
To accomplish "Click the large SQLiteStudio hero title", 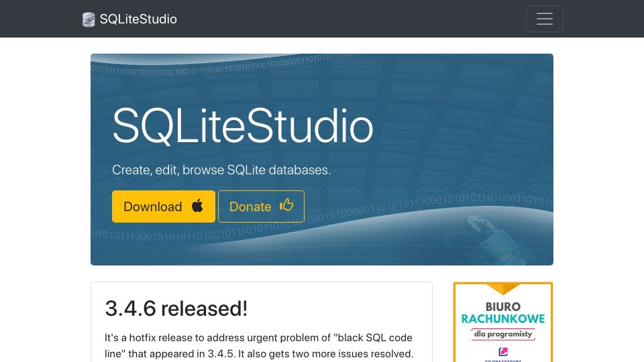I will [243, 125].
